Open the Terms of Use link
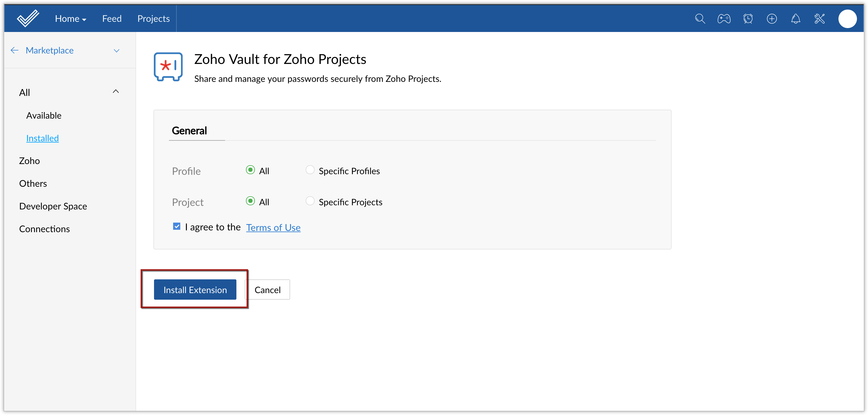The image size is (868, 415). click(273, 227)
